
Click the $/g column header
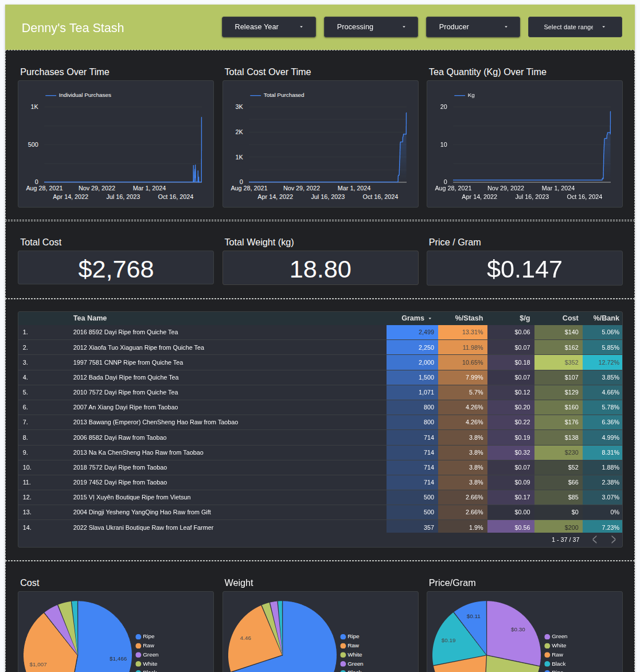(x=525, y=318)
